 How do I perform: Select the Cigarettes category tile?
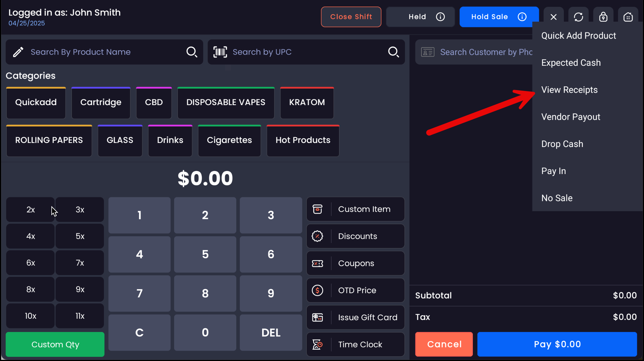coord(229,140)
